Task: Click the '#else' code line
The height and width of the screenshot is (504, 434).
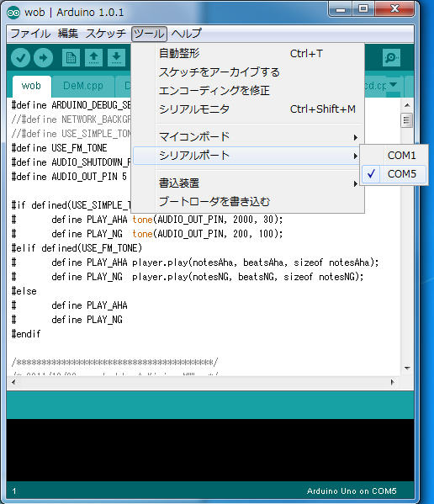Action: pos(24,291)
